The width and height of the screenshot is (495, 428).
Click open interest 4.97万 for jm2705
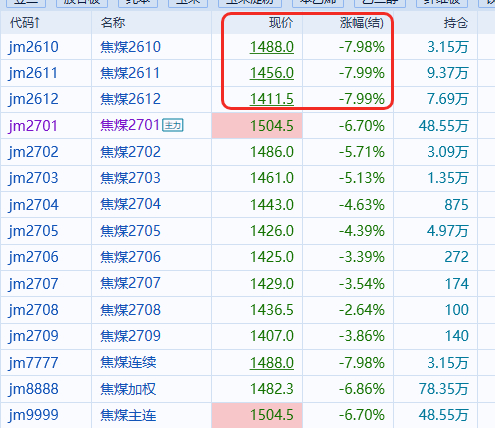(448, 231)
